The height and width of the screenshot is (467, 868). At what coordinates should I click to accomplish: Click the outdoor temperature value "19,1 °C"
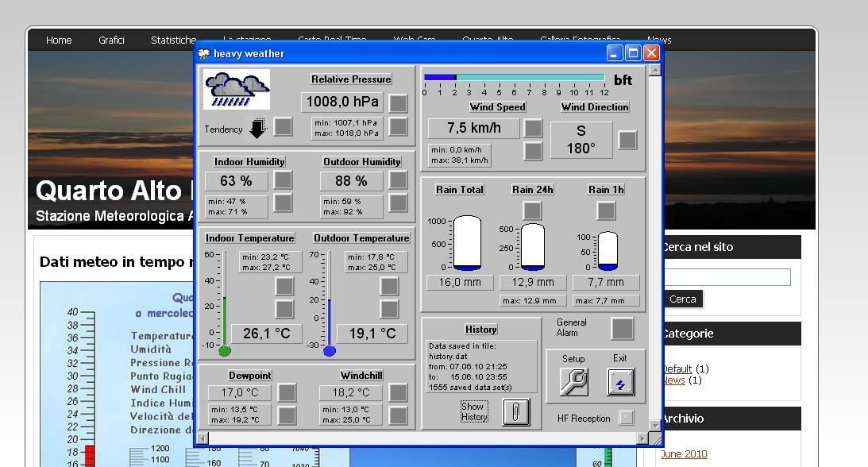click(372, 334)
